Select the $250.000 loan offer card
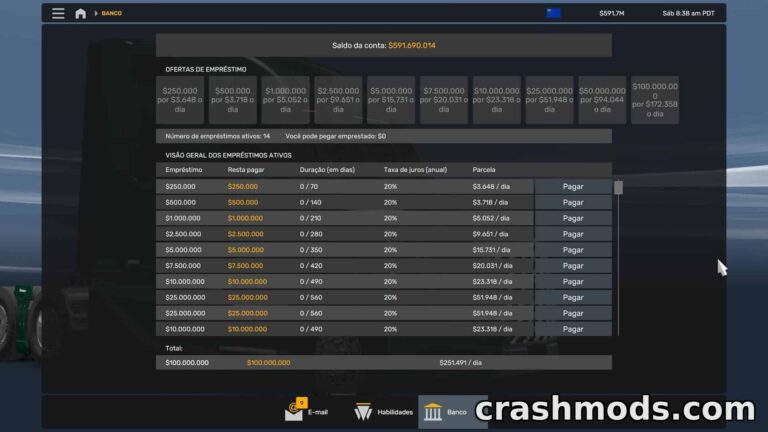 [180, 100]
